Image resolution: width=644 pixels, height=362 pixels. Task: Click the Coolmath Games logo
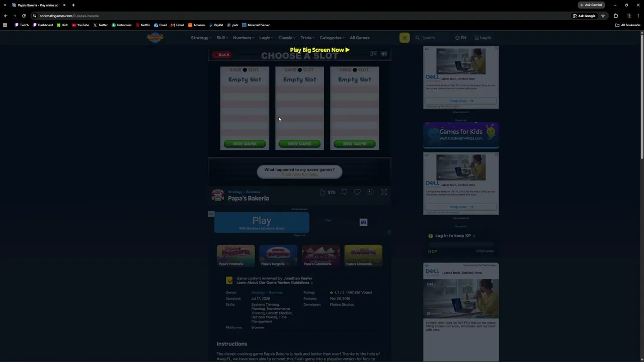155,38
